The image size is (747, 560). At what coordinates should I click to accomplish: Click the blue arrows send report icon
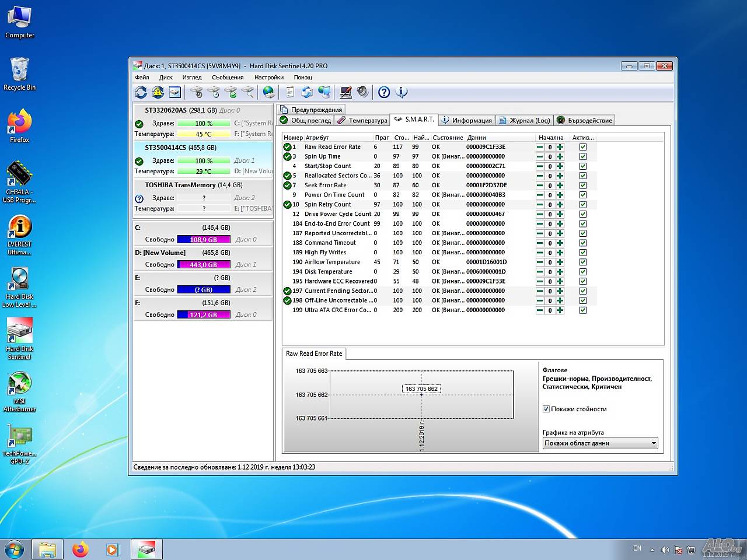coord(307,92)
